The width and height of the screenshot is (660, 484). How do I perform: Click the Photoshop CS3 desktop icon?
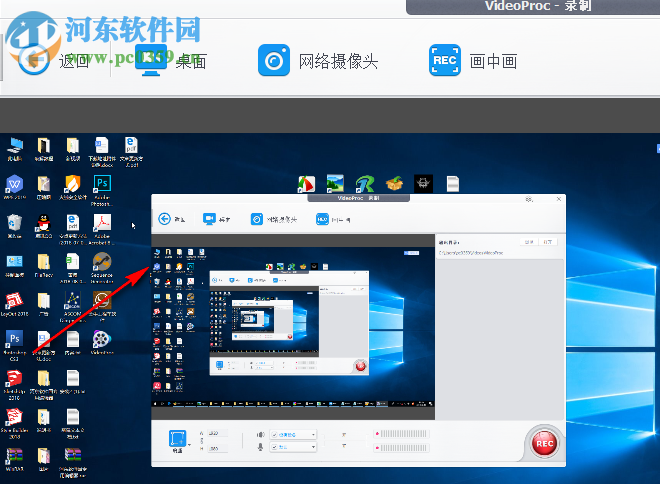(x=15, y=346)
